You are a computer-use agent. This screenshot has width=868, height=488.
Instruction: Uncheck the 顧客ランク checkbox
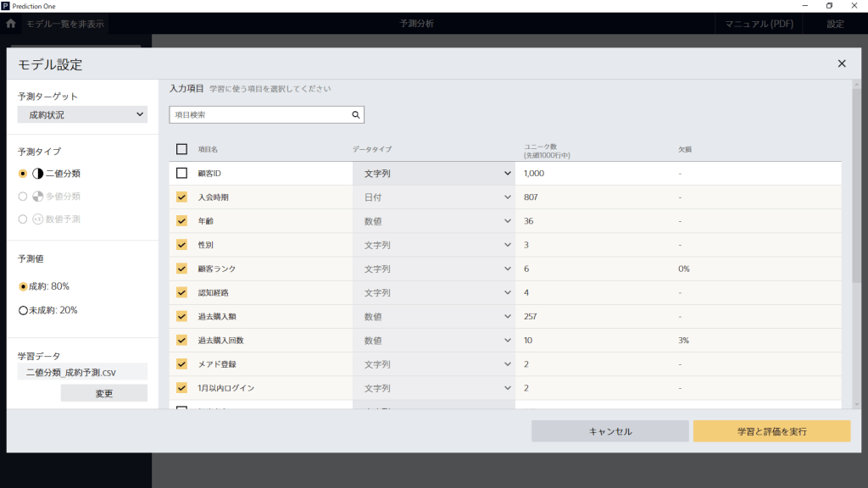click(x=181, y=269)
